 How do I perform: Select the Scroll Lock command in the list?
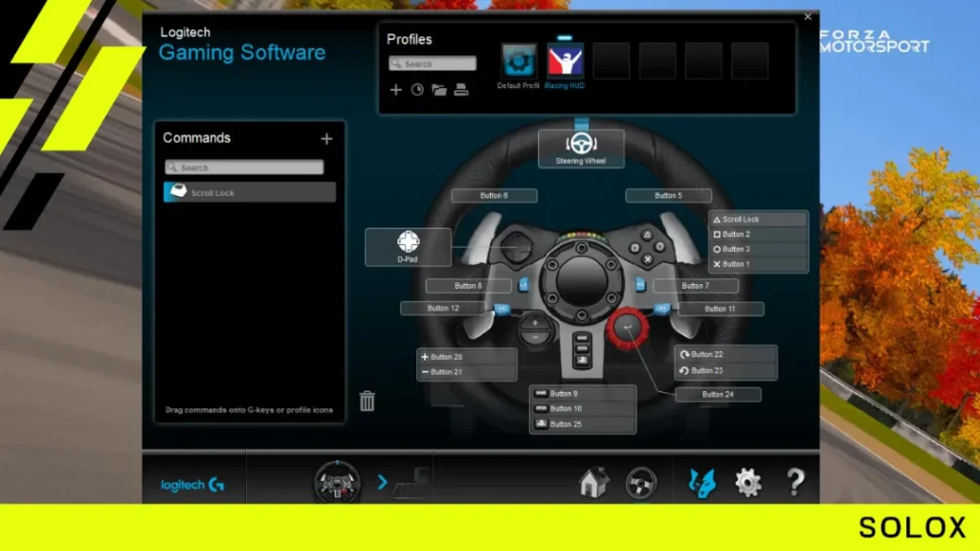[250, 192]
